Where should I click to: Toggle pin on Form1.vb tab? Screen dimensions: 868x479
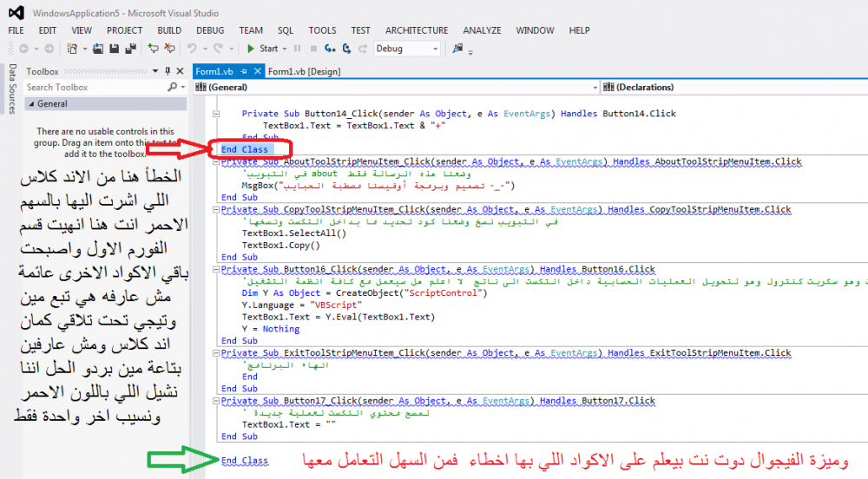click(244, 71)
